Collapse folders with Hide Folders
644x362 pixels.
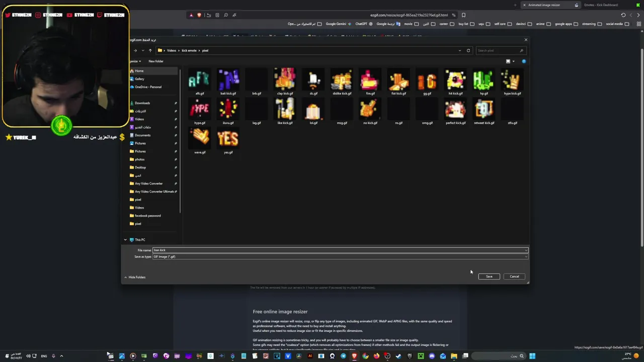pos(135,277)
